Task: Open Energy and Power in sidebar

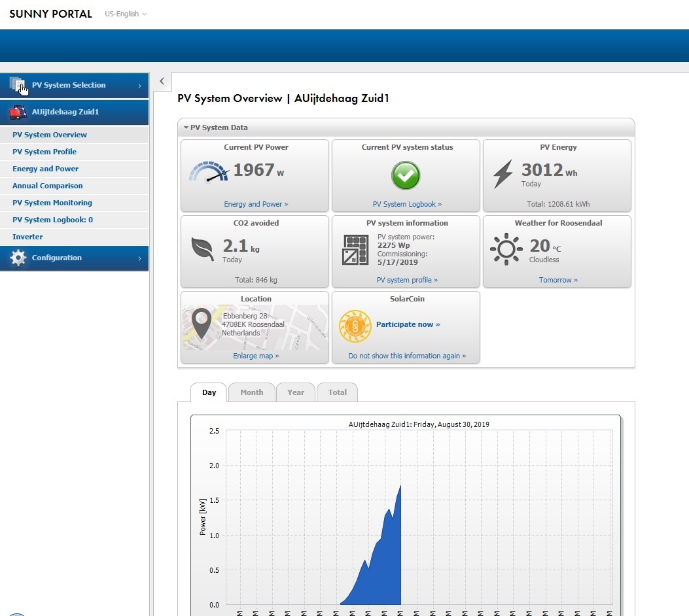Action: click(45, 169)
